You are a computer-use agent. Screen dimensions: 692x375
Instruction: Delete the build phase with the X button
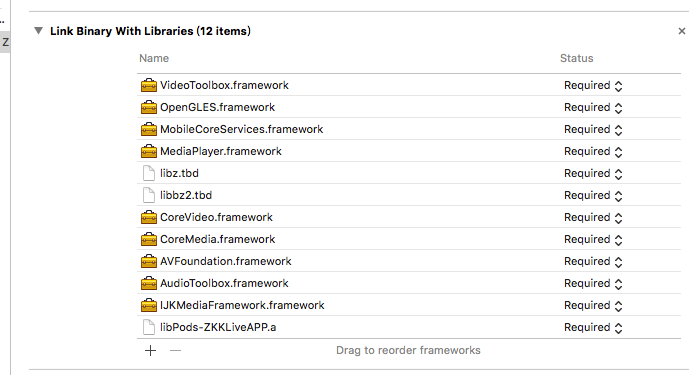click(682, 31)
